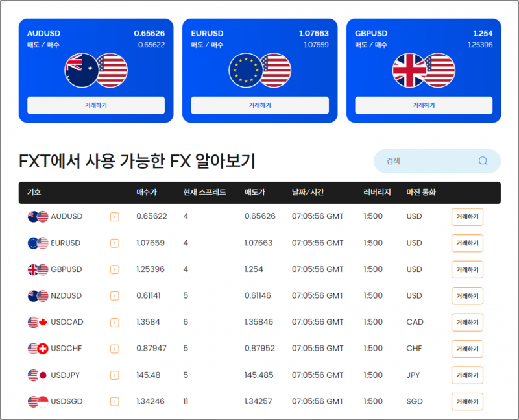519x420 pixels.
Task: Click the GBPUSD flag pair icon in table
Action: point(38,269)
